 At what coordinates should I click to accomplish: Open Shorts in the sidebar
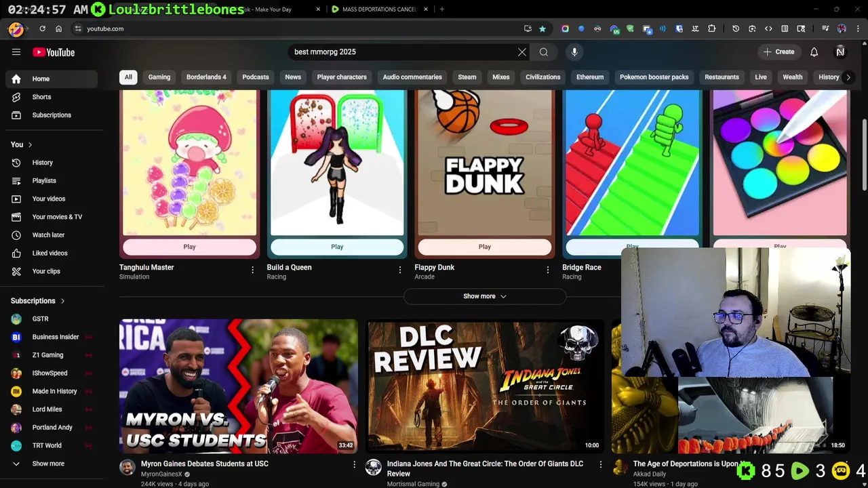(52, 97)
